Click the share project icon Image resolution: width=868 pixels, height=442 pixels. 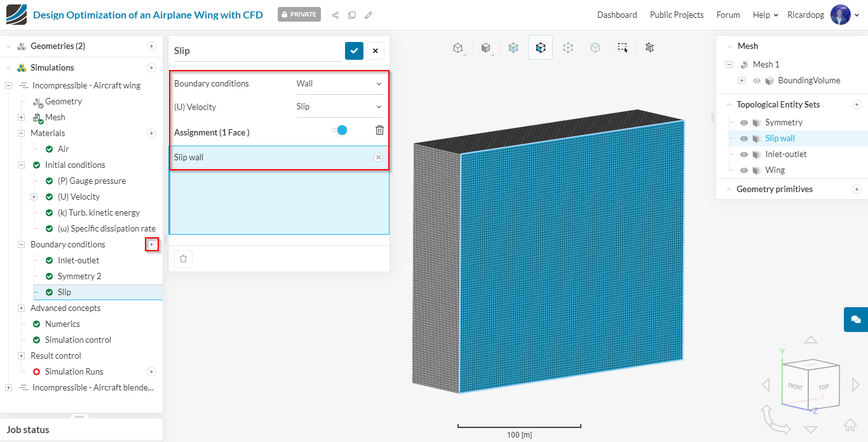(x=336, y=15)
